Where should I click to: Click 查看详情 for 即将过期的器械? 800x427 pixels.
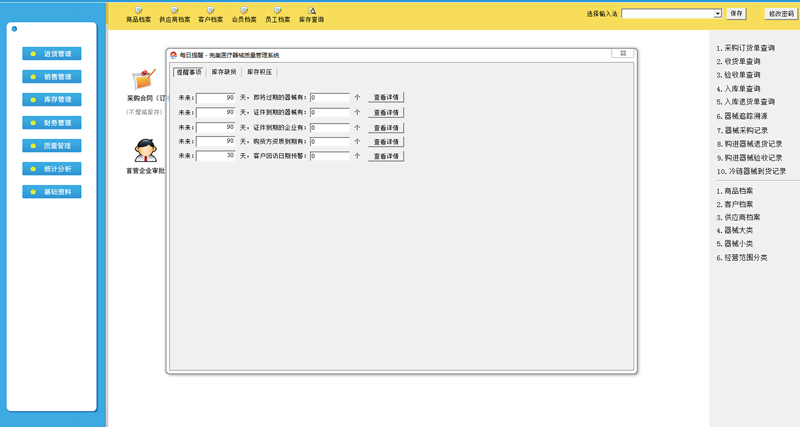386,98
